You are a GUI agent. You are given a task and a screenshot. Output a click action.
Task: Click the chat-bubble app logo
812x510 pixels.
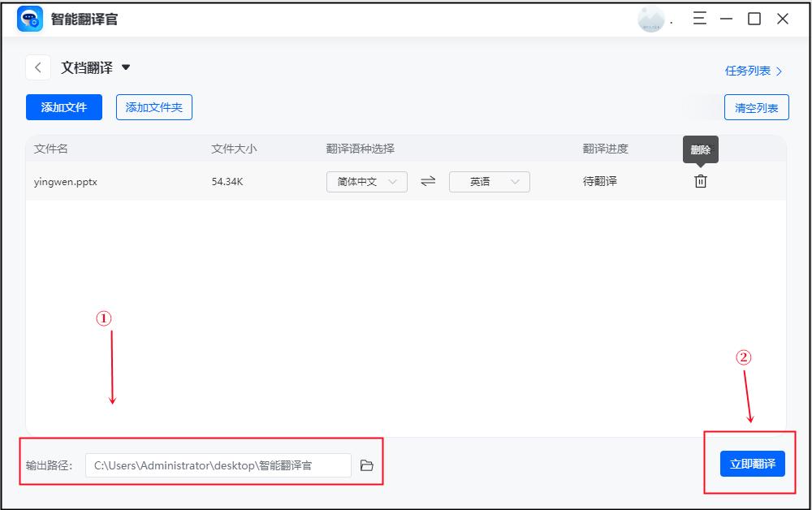(x=29, y=18)
